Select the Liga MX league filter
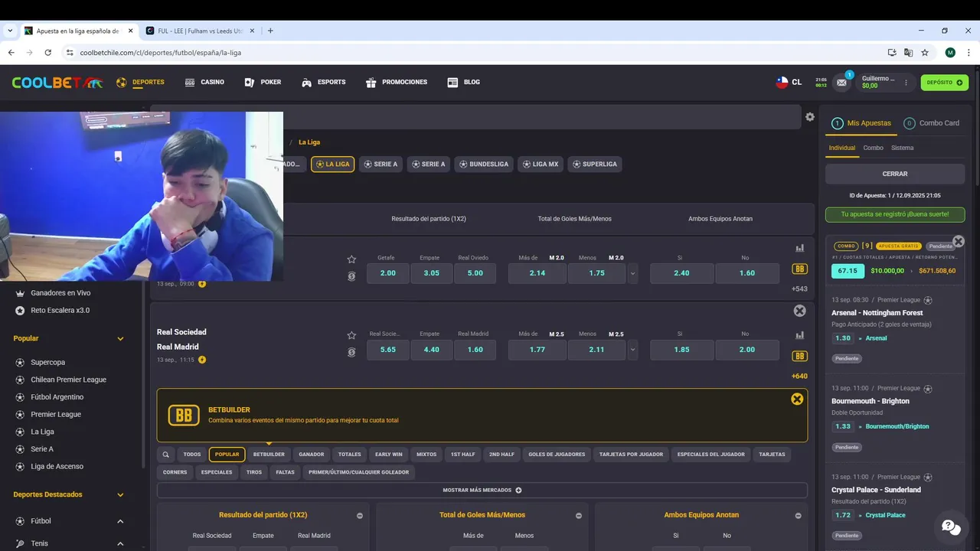The width and height of the screenshot is (980, 551). coord(540,164)
